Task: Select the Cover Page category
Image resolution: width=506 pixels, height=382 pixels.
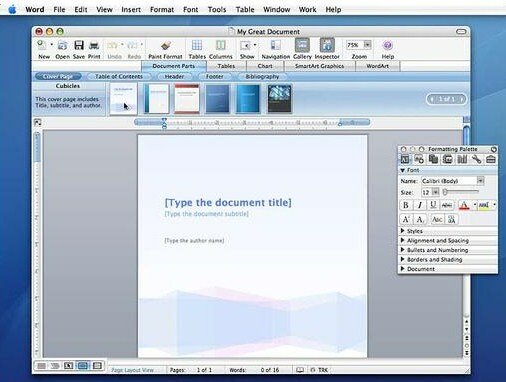Action: 58,77
